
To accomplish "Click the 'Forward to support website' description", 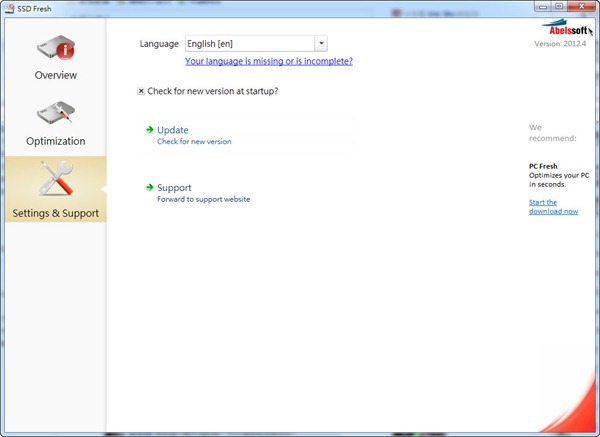I will click(x=203, y=199).
